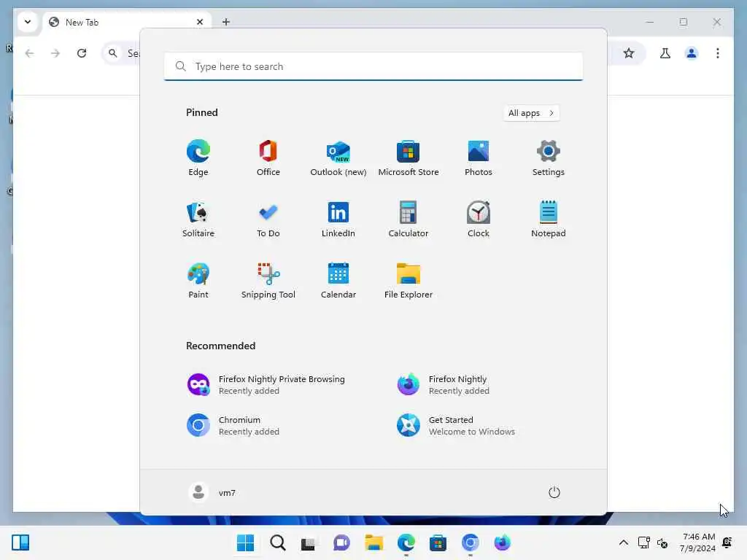Open the notifications bell in tray
Viewport: 747px width, 560px height.
pyautogui.click(x=727, y=542)
